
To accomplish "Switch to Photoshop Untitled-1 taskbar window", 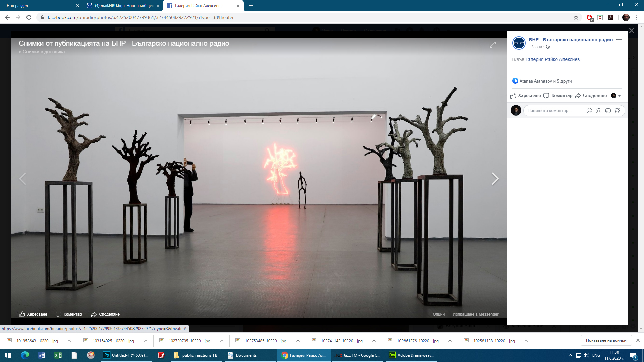I will point(127,355).
